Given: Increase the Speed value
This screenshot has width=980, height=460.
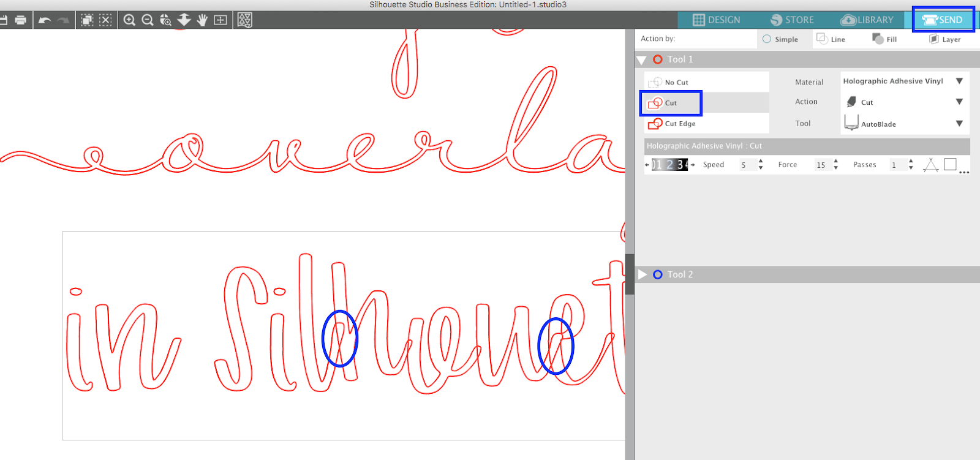Looking at the screenshot, I should click(761, 161).
